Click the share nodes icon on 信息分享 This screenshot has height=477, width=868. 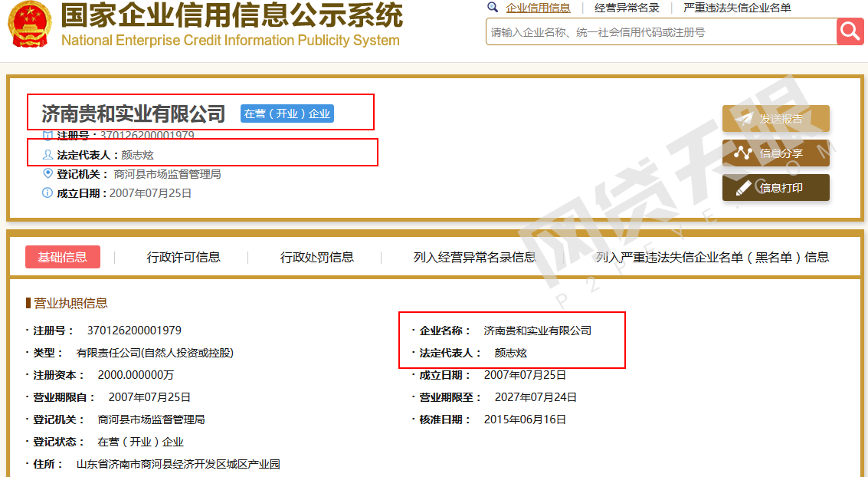pyautogui.click(x=743, y=153)
